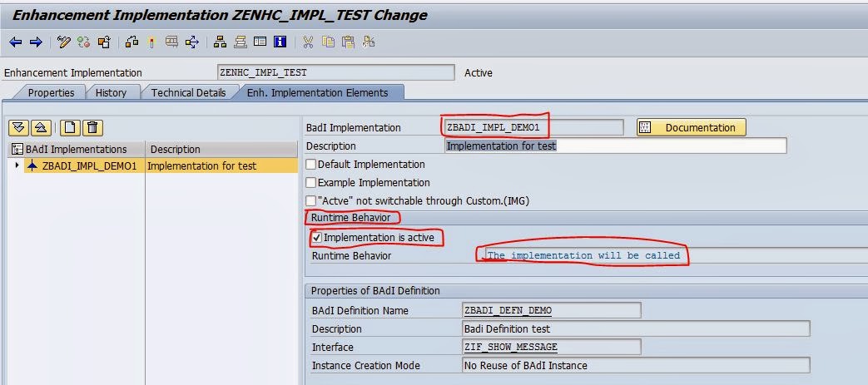Click the Expand all nodes button above the tree
The image size is (868, 385).
click(x=18, y=127)
